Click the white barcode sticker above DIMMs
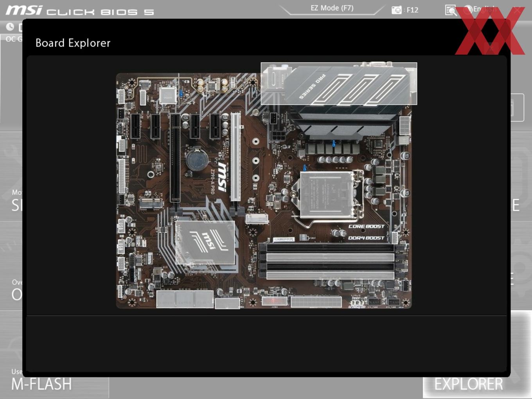This screenshot has width=532, height=399. (283, 239)
